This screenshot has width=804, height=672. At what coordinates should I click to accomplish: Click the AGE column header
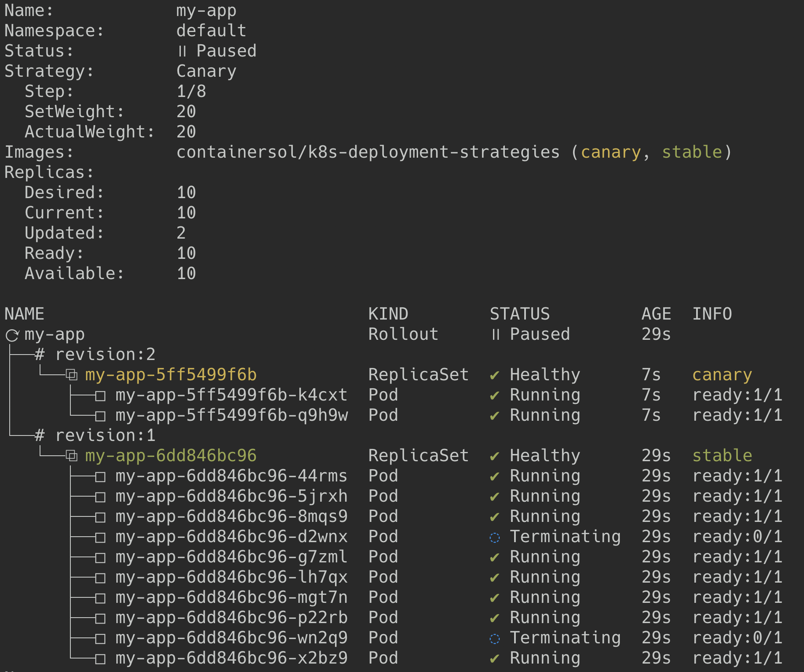[x=656, y=314]
